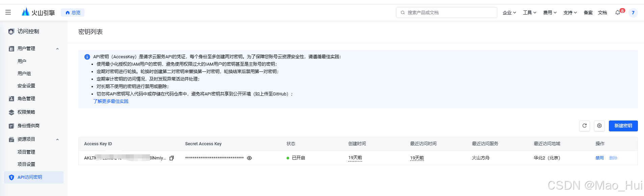The width and height of the screenshot is (644, 196).
Task: Open 身份提供商 in the sidebar
Action: coord(28,126)
